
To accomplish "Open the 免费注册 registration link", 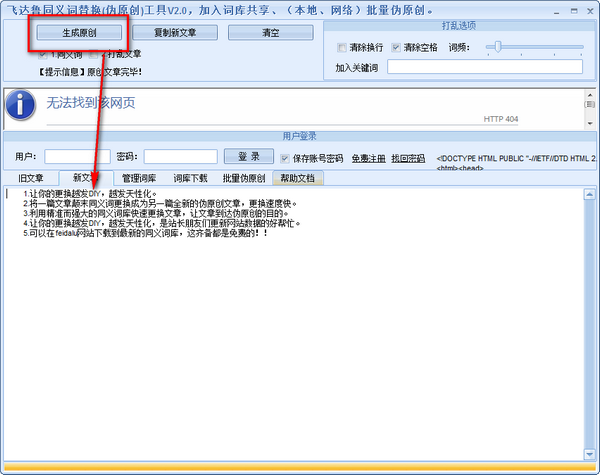I will click(x=367, y=158).
